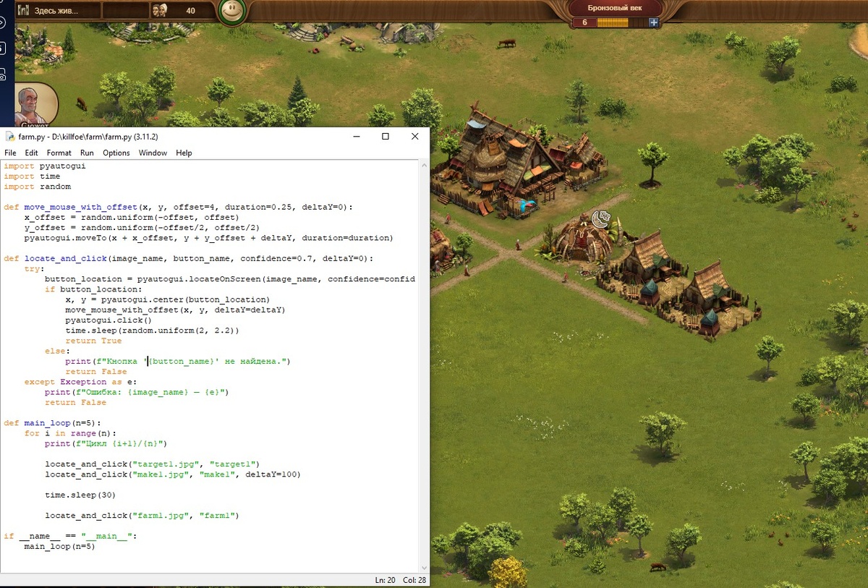Open the Format menu in IDLE
Viewport: 868px width, 588px height.
(59, 153)
